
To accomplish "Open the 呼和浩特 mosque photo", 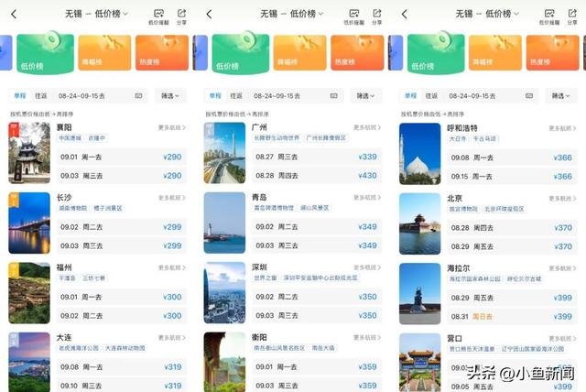I will point(419,154).
